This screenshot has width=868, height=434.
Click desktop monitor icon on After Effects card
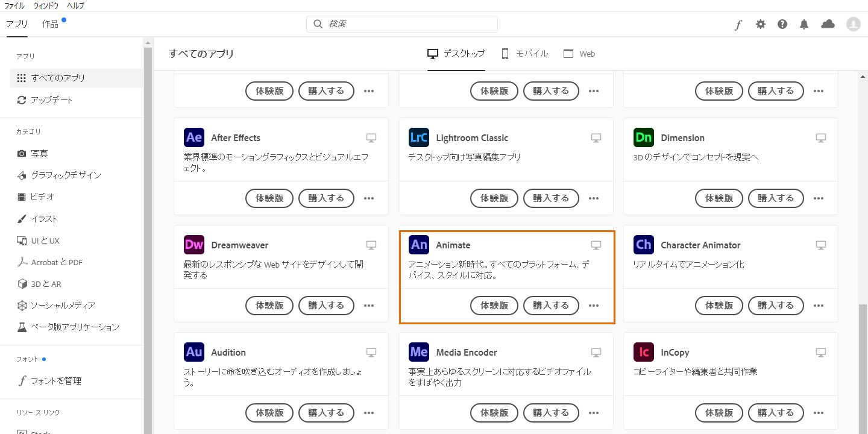tap(371, 138)
